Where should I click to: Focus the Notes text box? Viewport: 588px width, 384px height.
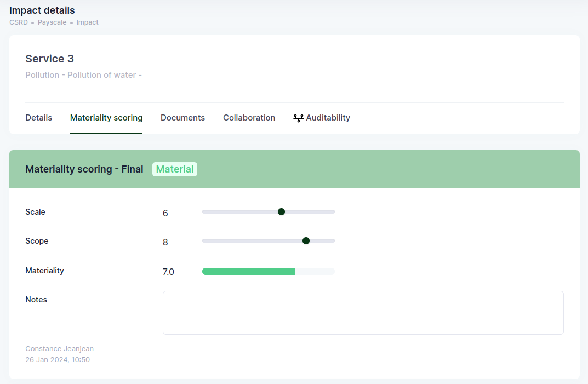tap(363, 312)
